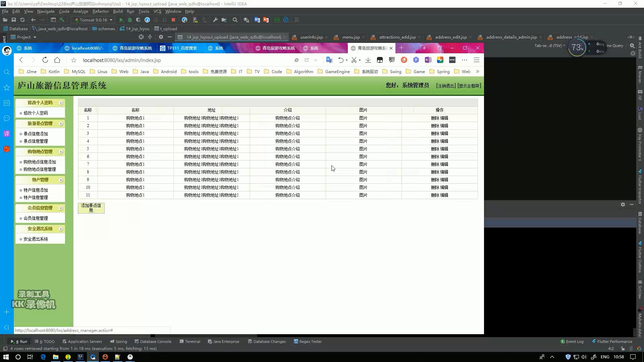Open the Navigate menu

click(46, 11)
